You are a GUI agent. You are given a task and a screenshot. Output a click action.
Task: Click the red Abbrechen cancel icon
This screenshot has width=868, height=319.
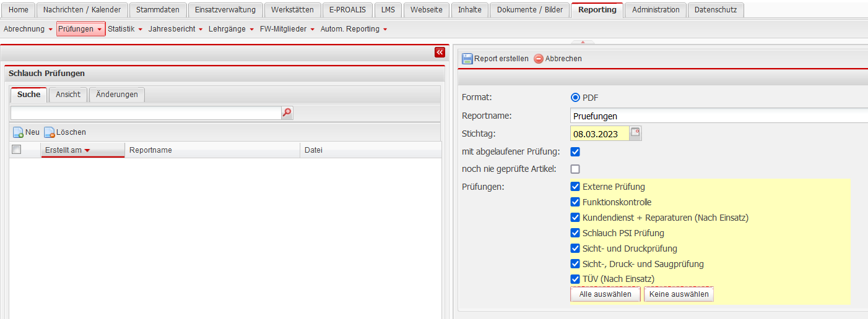pos(539,59)
